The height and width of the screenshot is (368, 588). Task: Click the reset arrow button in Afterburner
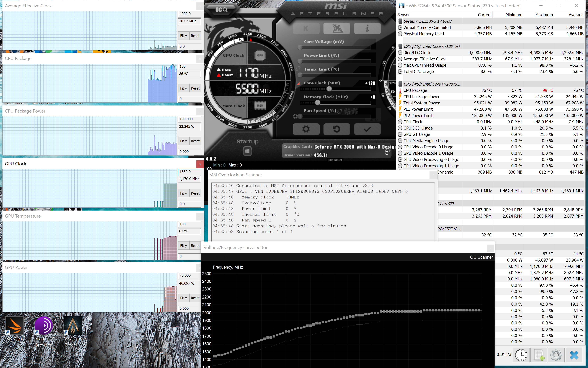tap(337, 129)
